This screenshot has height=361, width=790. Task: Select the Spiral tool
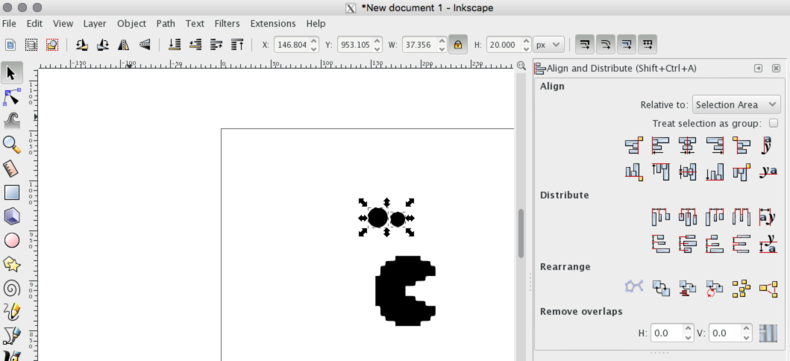(12, 288)
